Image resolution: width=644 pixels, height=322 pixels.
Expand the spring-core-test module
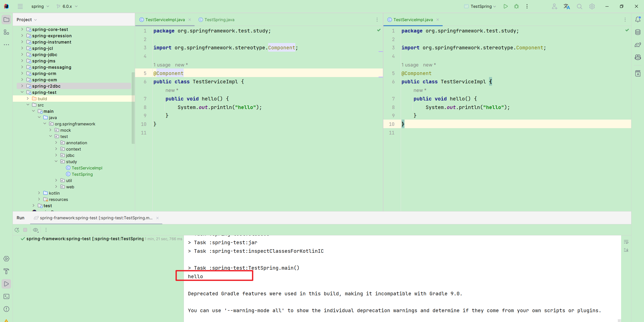[x=22, y=29]
